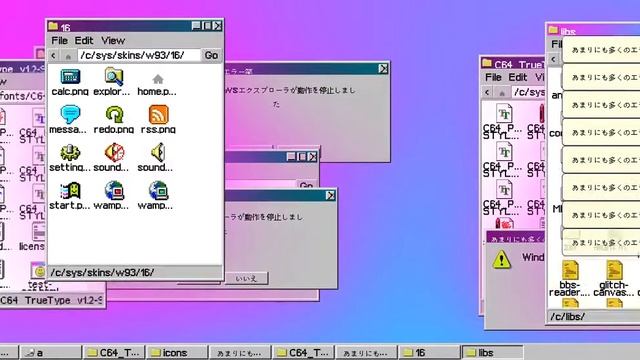The height and width of the screenshot is (360, 640).
Task: Go back in C64 TrueType right window
Action: 487,93
